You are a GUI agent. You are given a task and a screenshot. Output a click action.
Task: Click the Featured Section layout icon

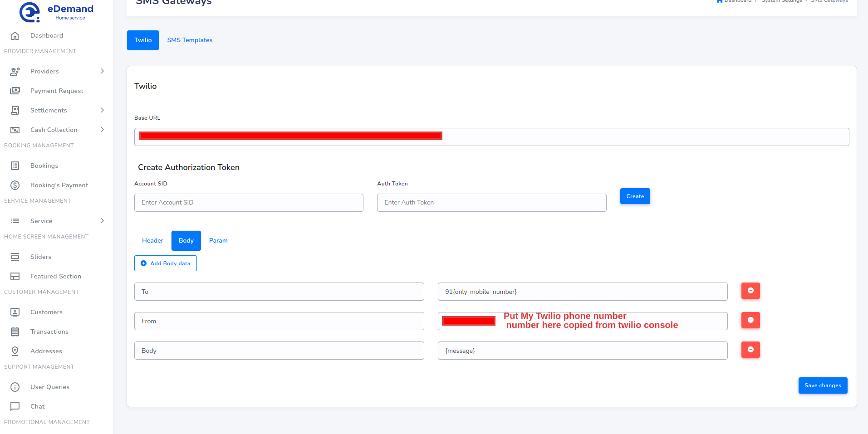click(15, 276)
